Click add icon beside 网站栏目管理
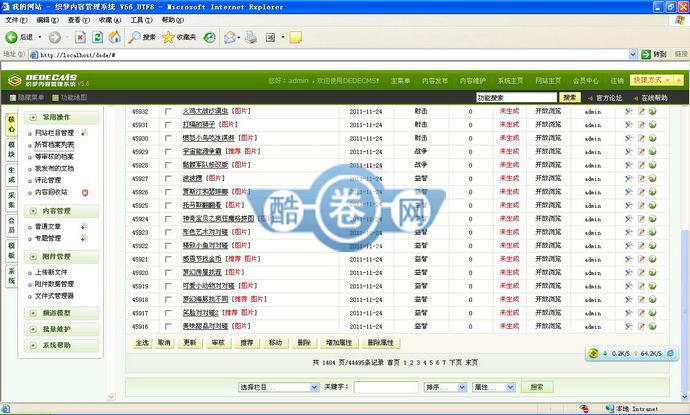 point(84,132)
